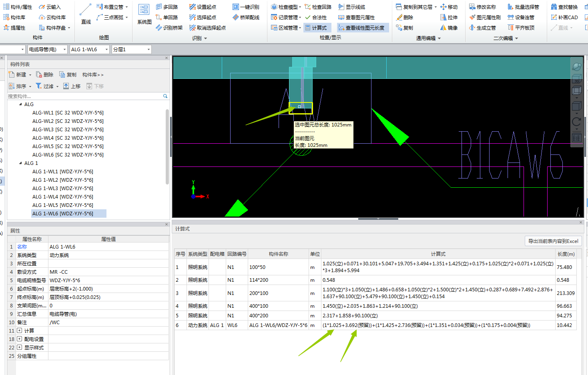Collapse the ALG 1 tree node
The image size is (588, 375).
(x=21, y=163)
